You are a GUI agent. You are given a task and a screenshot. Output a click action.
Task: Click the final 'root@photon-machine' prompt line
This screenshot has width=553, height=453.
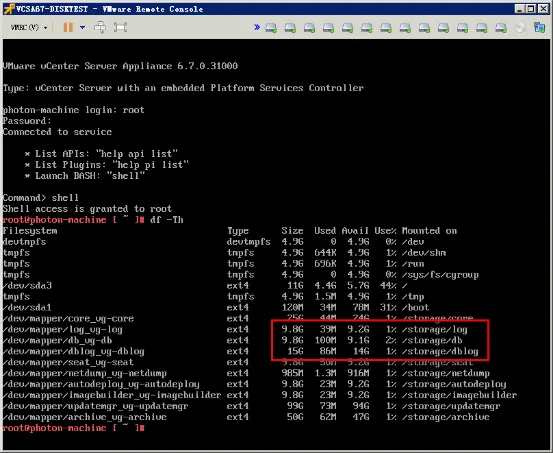click(73, 428)
